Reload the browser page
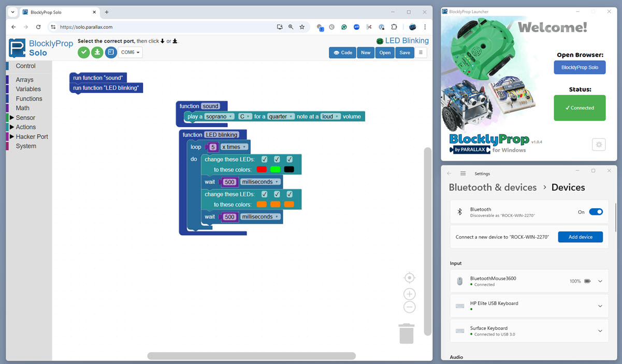Screen dimensions: 622x364 [38, 27]
